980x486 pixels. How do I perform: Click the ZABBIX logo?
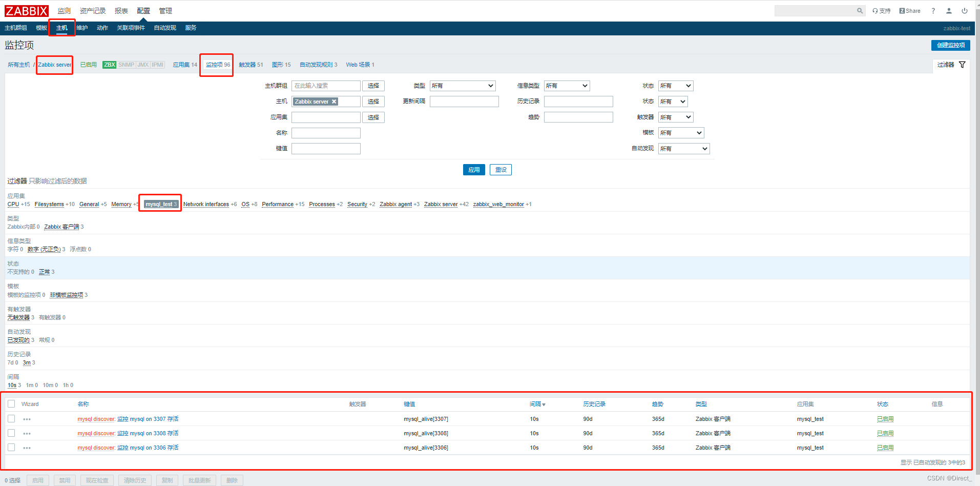pyautogui.click(x=27, y=11)
